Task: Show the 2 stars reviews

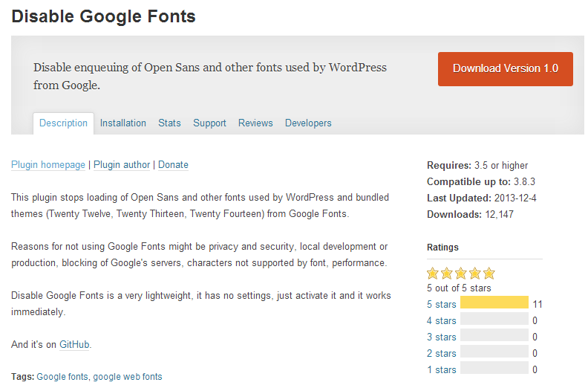Action: (x=441, y=353)
